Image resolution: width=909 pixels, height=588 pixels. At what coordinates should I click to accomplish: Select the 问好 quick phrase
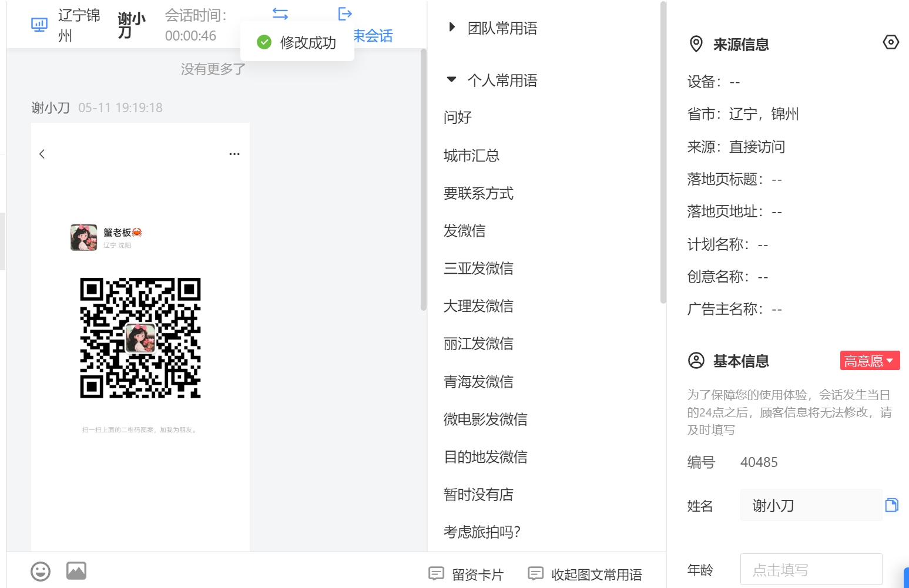click(458, 117)
